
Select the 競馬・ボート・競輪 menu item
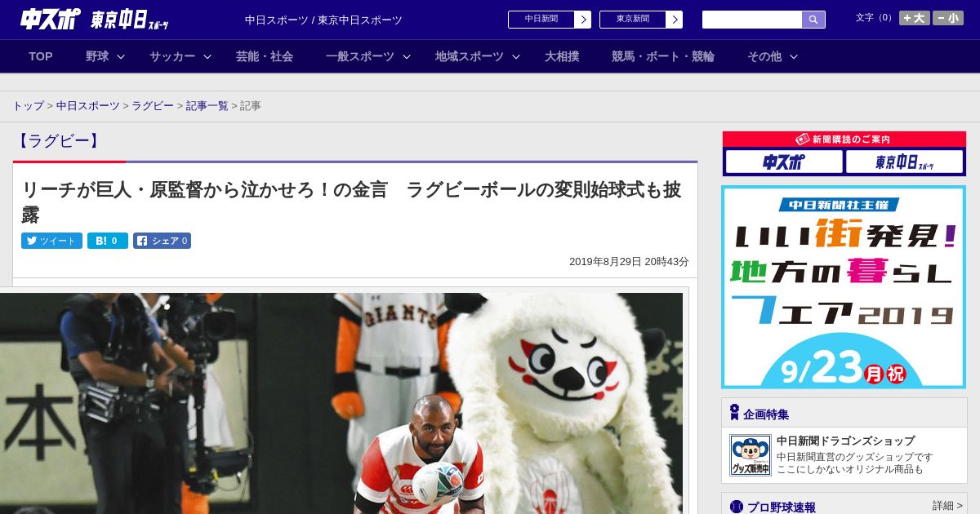pyautogui.click(x=663, y=56)
